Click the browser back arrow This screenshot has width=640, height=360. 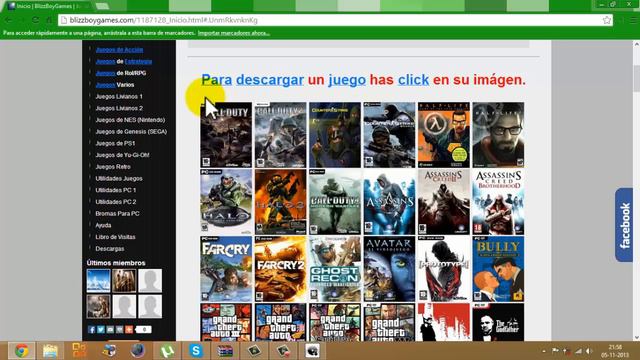click(x=9, y=20)
